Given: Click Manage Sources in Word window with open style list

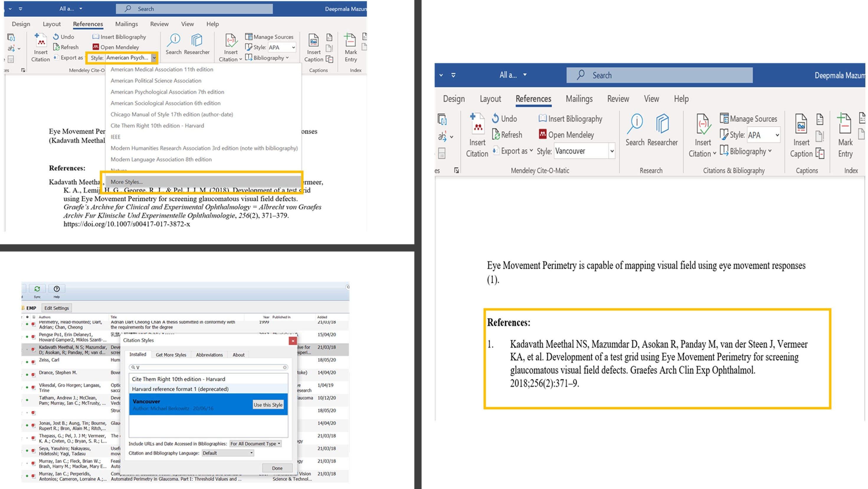Looking at the screenshot, I should coord(270,37).
